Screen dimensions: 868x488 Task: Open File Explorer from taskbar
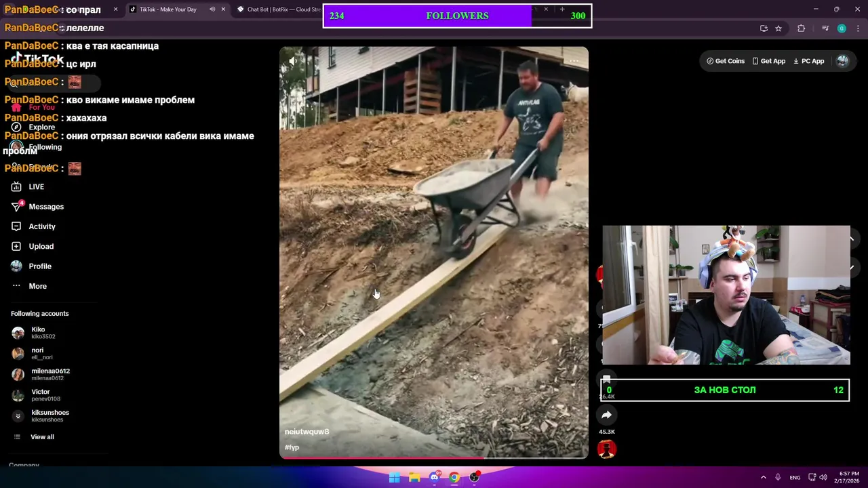(x=414, y=477)
